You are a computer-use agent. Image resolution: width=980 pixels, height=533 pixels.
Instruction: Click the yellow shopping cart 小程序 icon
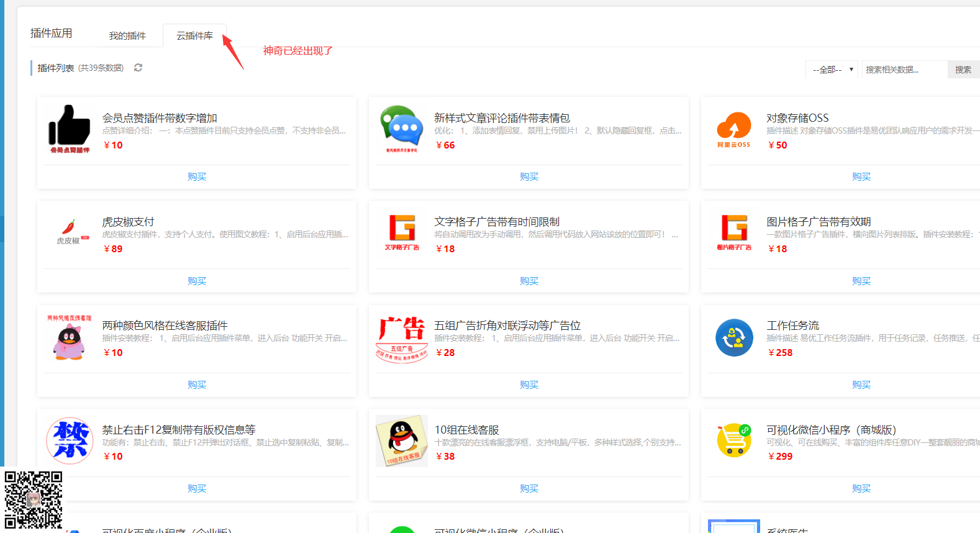point(734,440)
